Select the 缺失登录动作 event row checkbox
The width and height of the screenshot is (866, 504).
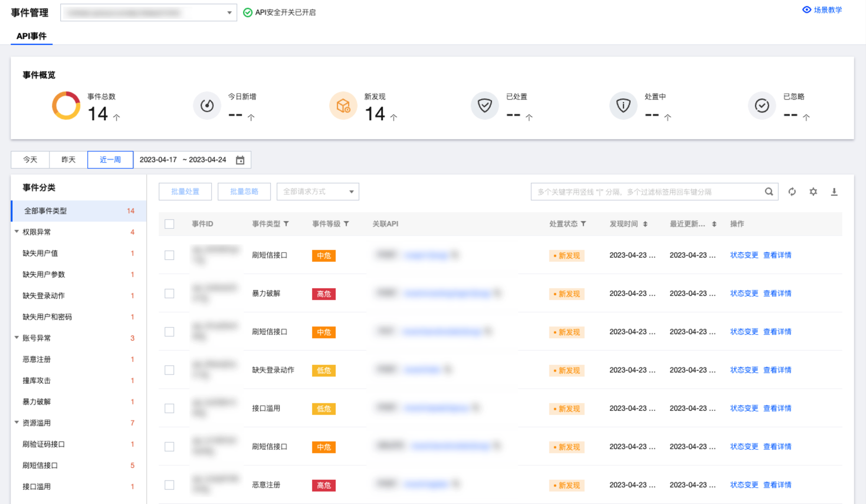(169, 370)
